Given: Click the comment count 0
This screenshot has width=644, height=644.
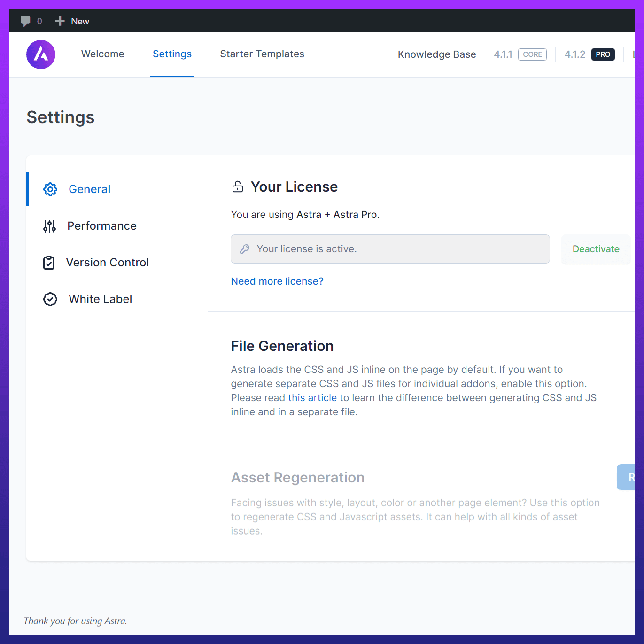Looking at the screenshot, I should 39,21.
